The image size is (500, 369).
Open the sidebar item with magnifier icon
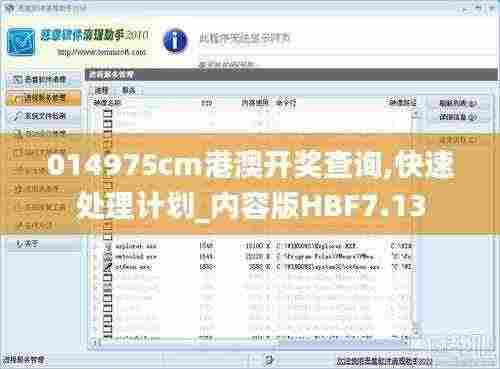[43, 116]
